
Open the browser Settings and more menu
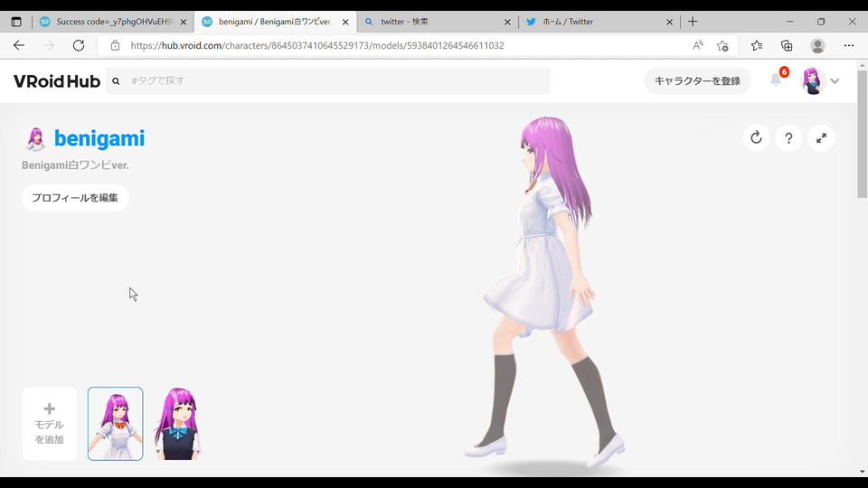[849, 45]
